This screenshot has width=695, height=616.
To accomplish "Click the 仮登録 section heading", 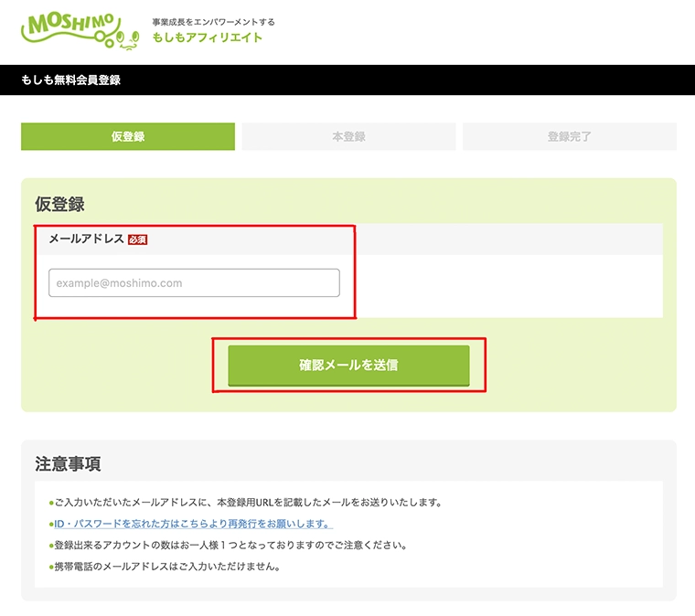I will [59, 204].
